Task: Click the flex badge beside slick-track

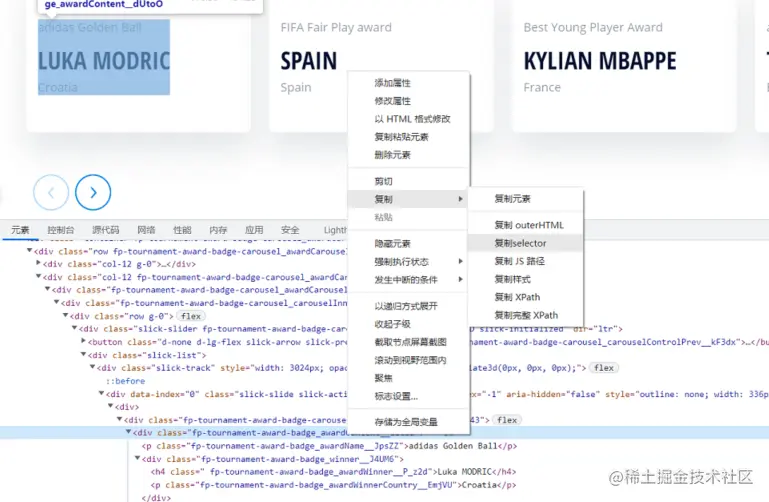Action: (x=604, y=368)
